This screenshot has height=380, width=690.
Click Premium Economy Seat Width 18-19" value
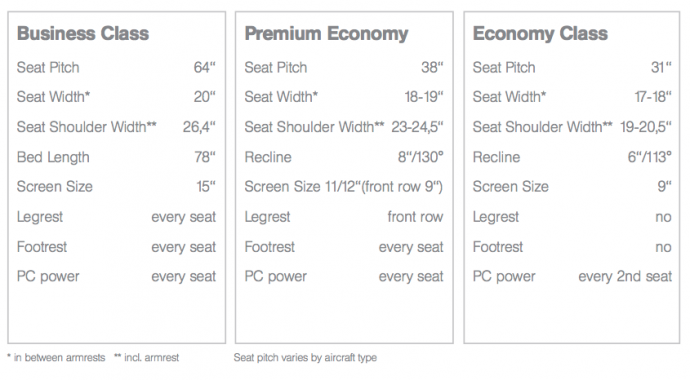[x=424, y=97]
